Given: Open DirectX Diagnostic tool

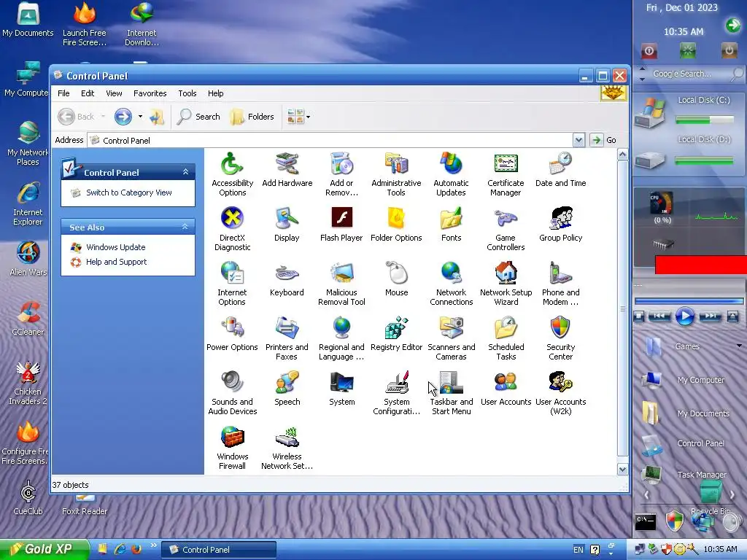Looking at the screenshot, I should (232, 229).
